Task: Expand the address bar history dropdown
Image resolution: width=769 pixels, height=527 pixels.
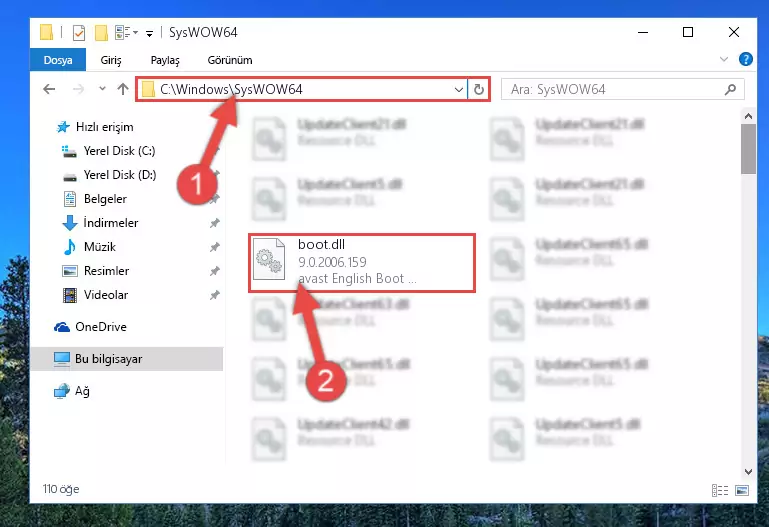Action: coord(459,90)
